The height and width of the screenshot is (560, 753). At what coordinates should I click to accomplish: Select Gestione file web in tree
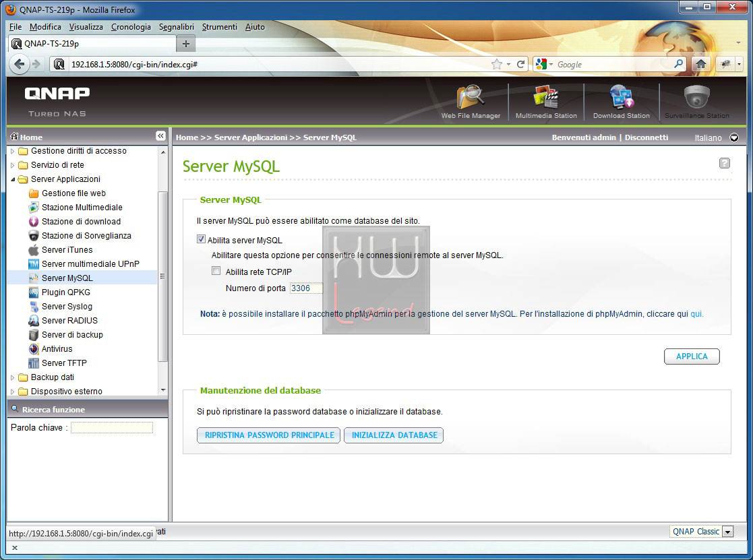coord(73,193)
